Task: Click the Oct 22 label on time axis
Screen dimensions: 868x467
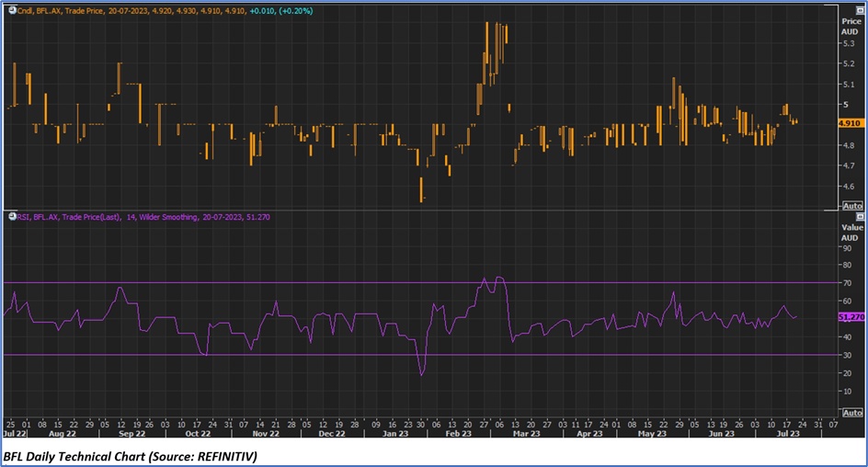Action: 199,432
